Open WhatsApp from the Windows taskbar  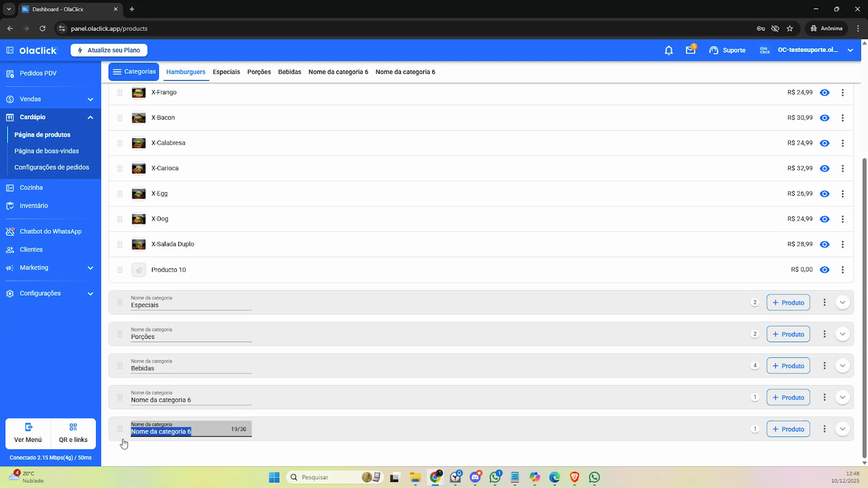(595, 477)
